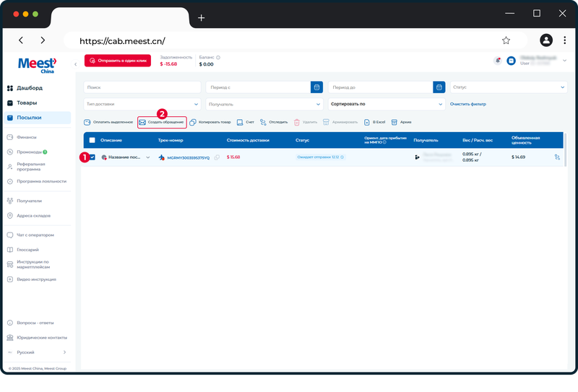Viewport: 578px width, 392px height.
Task: Copy the tracking number with copy icon
Action: point(217,157)
